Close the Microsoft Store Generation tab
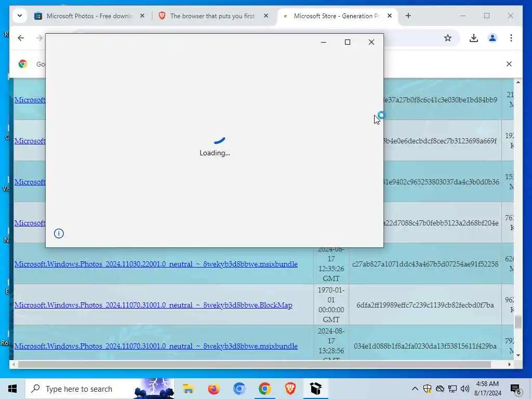This screenshot has width=532, height=399. point(390,16)
